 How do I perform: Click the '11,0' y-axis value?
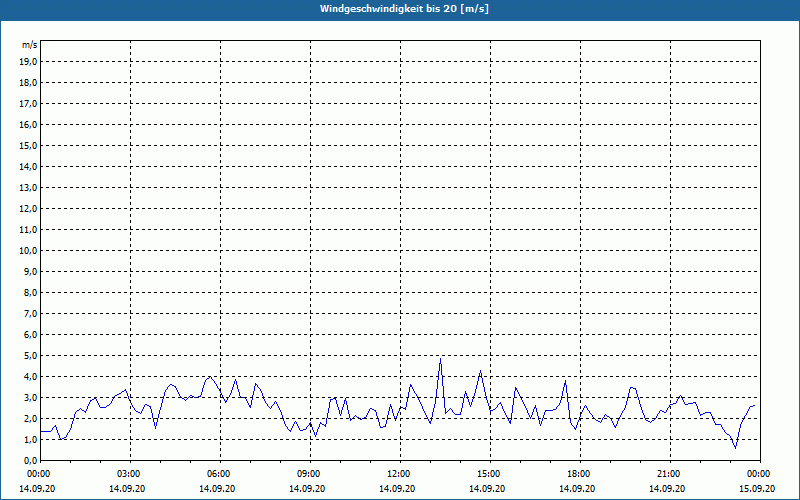[x=28, y=230]
